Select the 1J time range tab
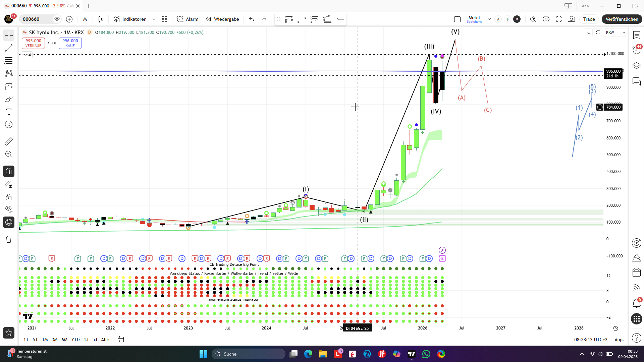This screenshot has height=362, width=644. [86, 340]
